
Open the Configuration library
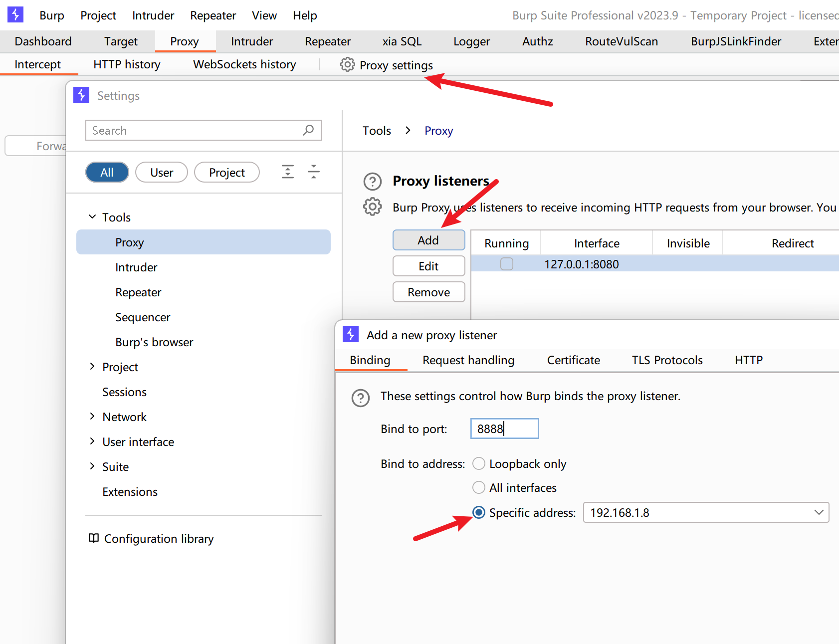coord(151,539)
